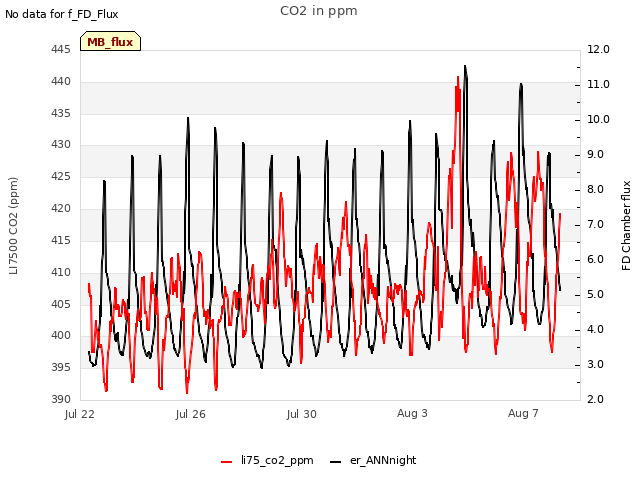The height and width of the screenshot is (480, 640).
Task: Click the red li75_co2_ppm legend swatch
Action: click(x=227, y=462)
